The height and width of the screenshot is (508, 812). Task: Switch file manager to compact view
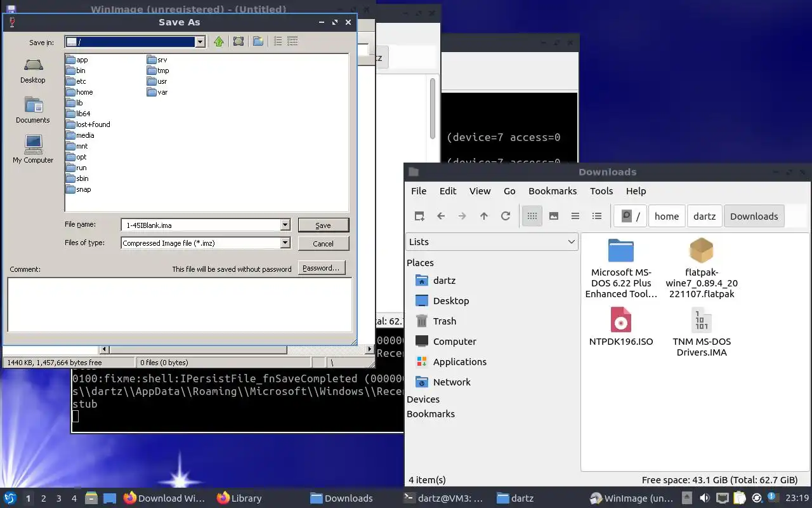pyautogui.click(x=575, y=216)
